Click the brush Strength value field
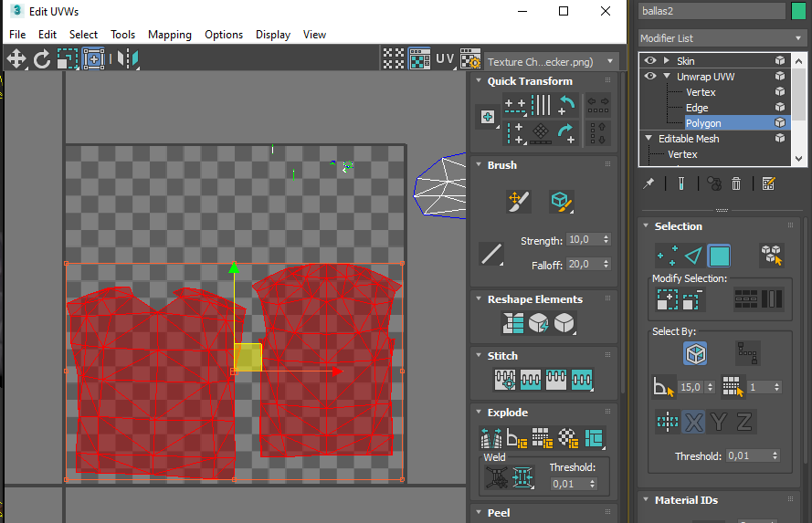Viewport: 812px width, 523px height. click(x=582, y=241)
